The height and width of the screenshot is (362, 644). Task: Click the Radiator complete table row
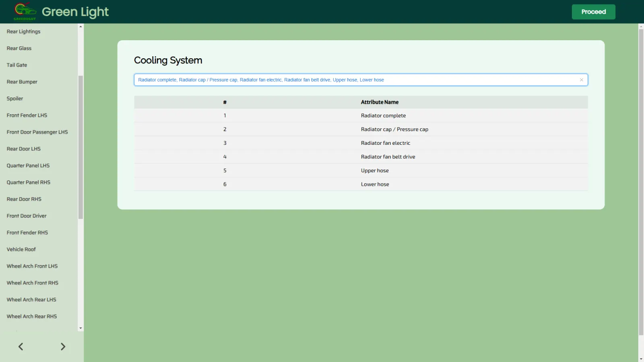361,115
